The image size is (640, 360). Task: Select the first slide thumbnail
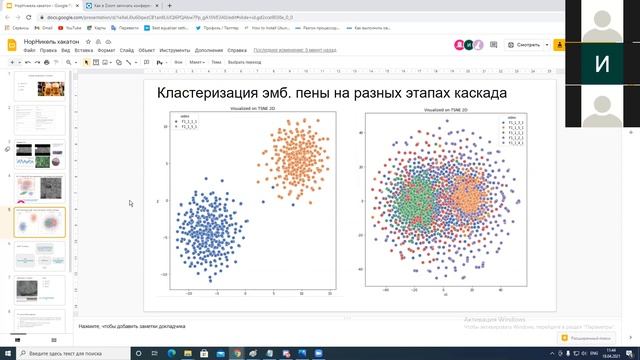(x=40, y=86)
